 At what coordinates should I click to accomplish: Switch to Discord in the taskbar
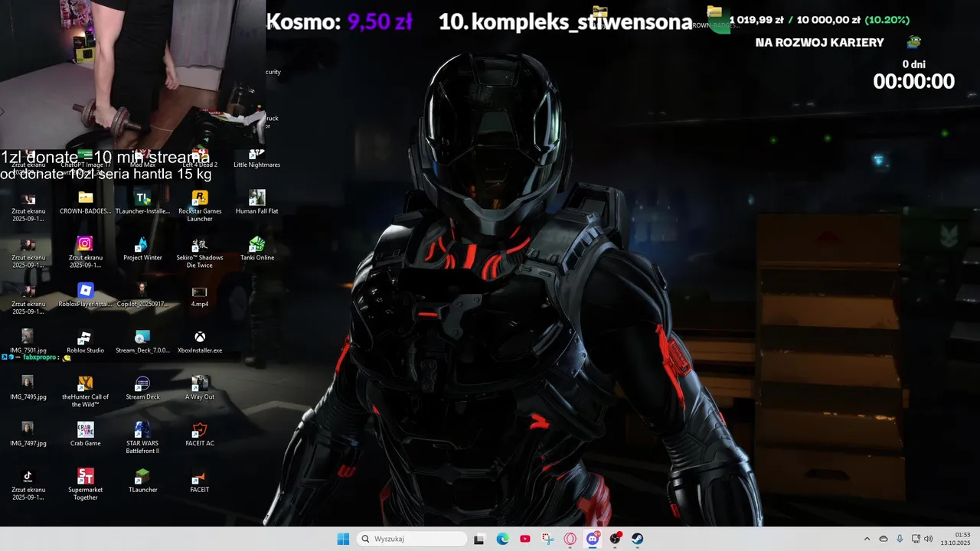pyautogui.click(x=593, y=539)
